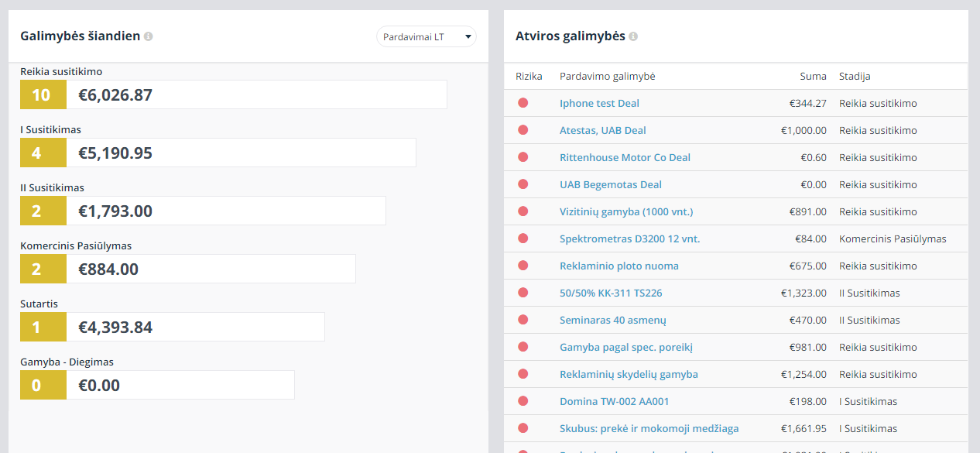
Task: Open the Reklaminių skydelių gamyba opportunity
Action: pyautogui.click(x=629, y=374)
